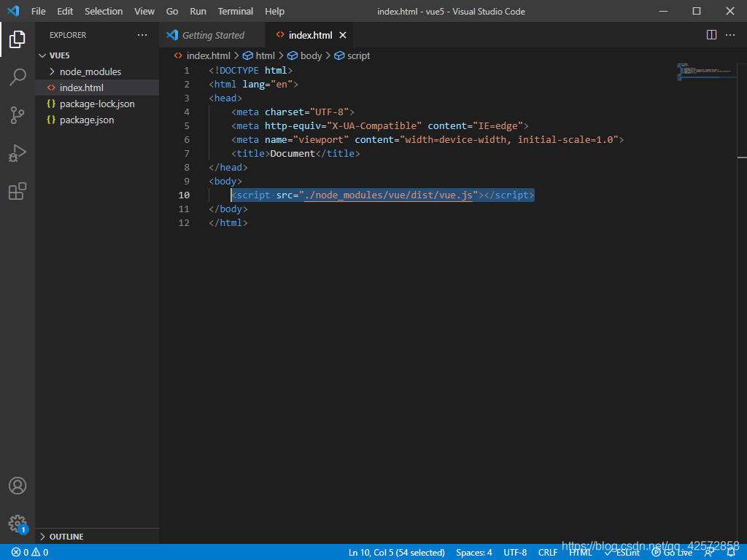The height and width of the screenshot is (560, 747).
Task: Click the errors count icon in status bar
Action: tap(16, 553)
